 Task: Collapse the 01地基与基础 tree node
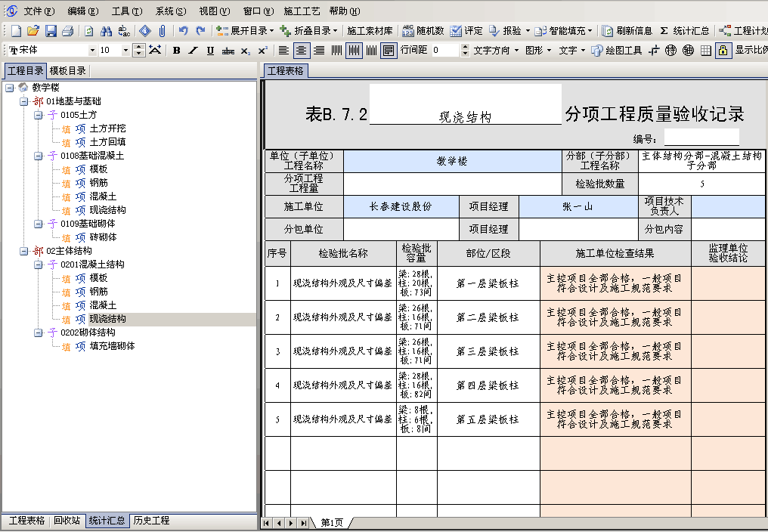click(x=23, y=101)
